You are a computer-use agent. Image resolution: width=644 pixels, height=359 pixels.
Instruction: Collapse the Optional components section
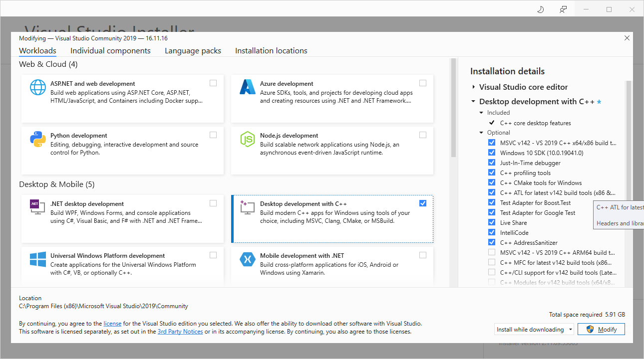pos(482,133)
